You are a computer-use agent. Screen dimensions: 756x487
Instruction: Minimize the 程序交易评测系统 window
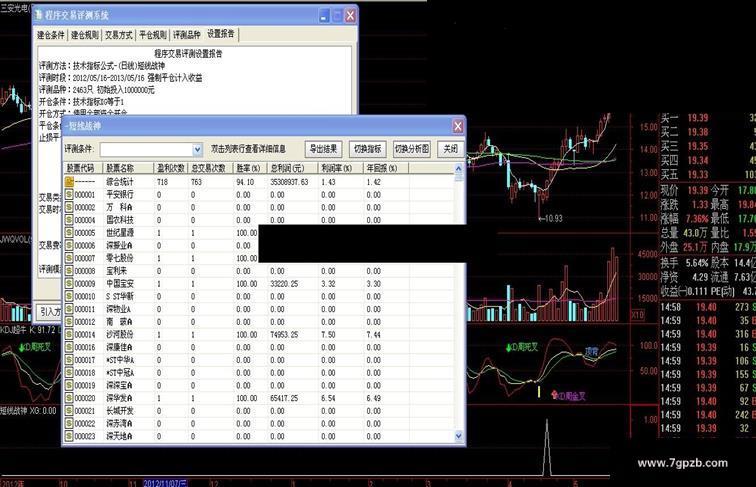click(324, 15)
